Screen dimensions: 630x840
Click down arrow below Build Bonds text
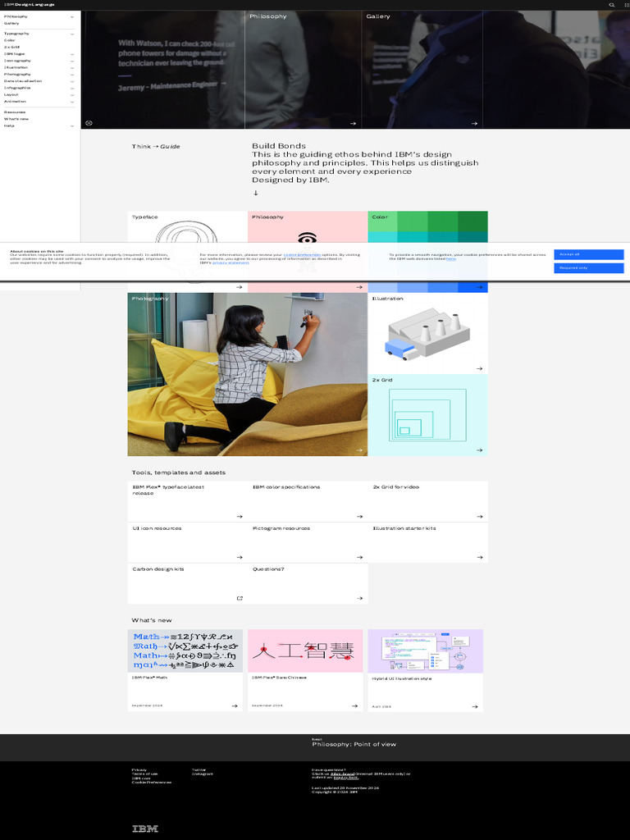pyautogui.click(x=256, y=193)
